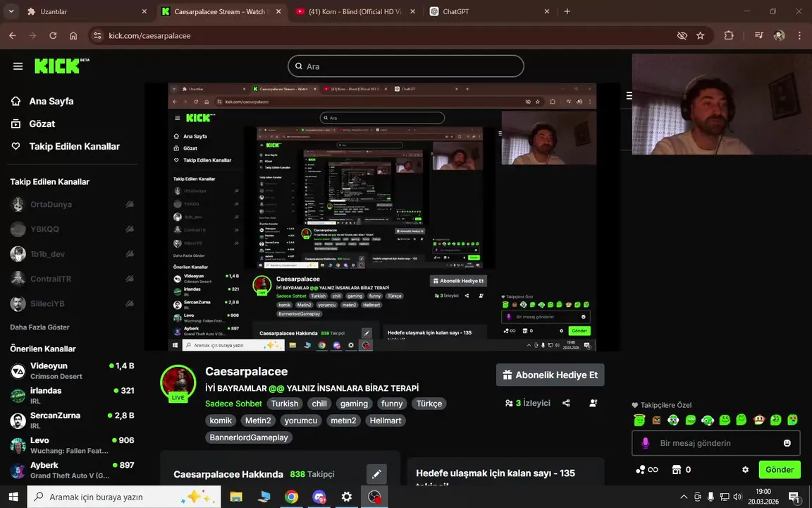Open chat settings gear icon
The height and width of the screenshot is (508, 812).
[745, 470]
